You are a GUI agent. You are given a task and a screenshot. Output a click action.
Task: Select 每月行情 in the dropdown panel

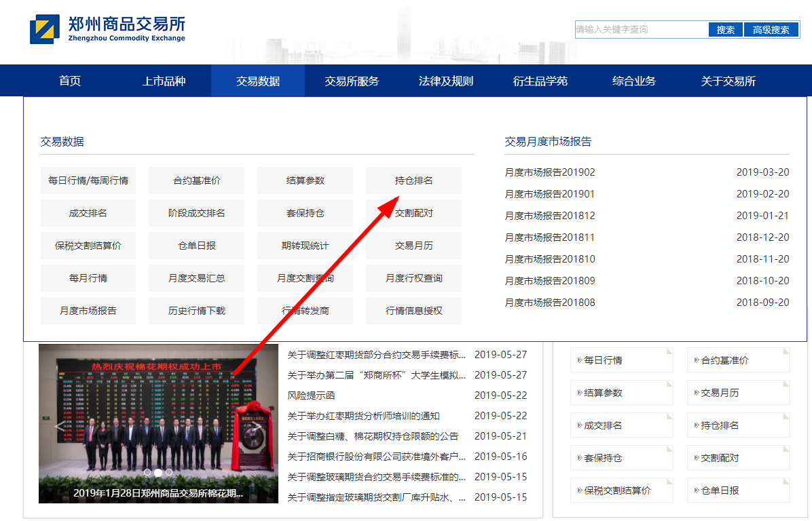pyautogui.click(x=88, y=278)
